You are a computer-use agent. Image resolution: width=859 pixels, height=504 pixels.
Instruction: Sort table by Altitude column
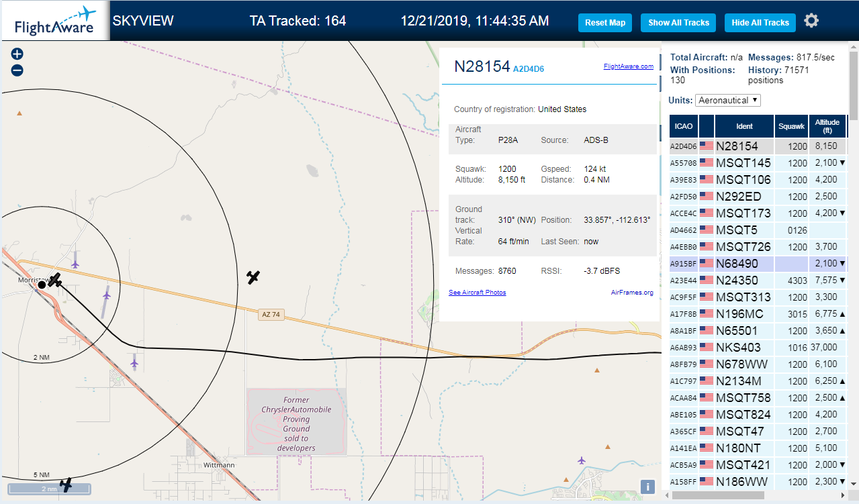tap(827, 126)
